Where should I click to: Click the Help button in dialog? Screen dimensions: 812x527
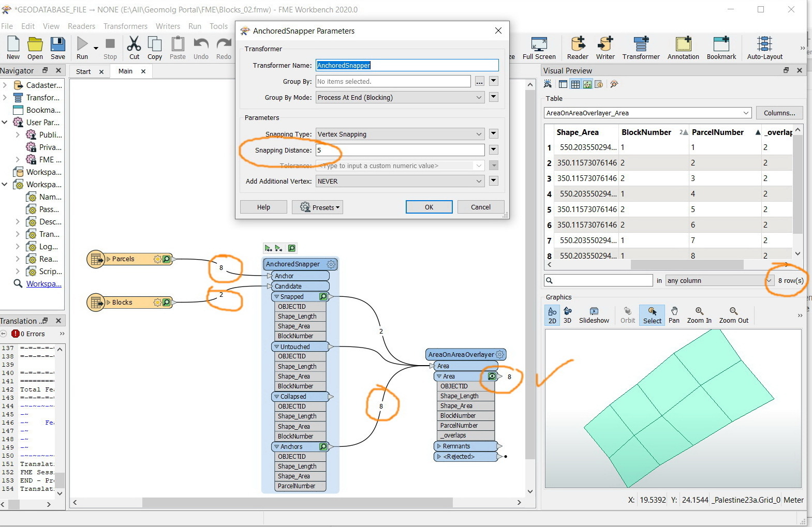[263, 207]
